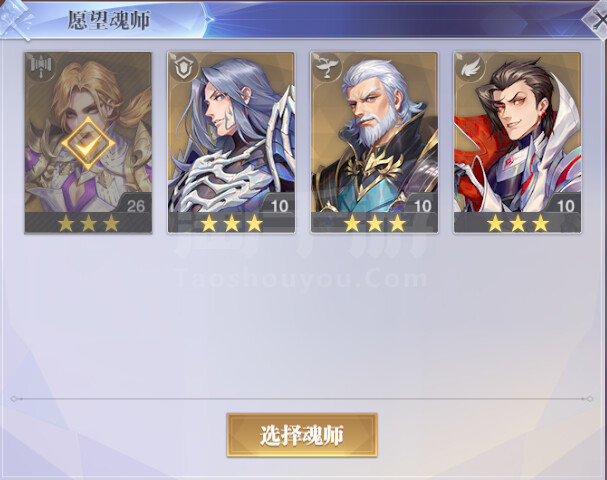This screenshot has width=607, height=480.
Task: Select the purple-haired armored hero card
Action: (231, 142)
